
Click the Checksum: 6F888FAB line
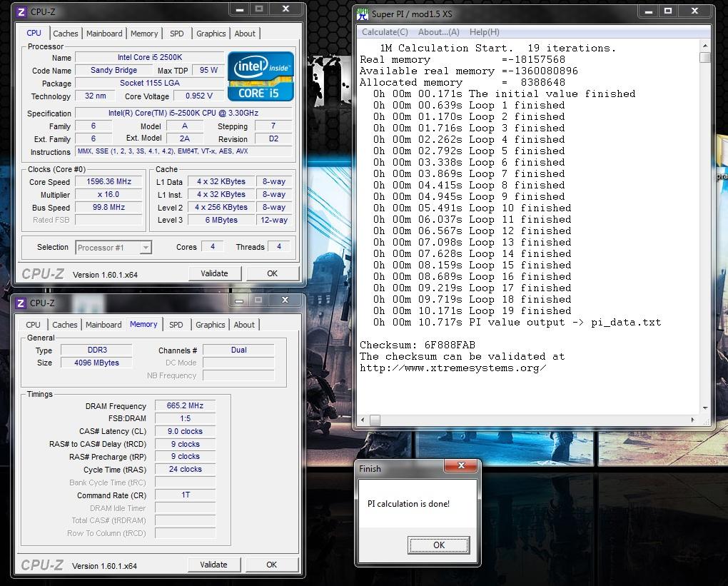tap(418, 345)
